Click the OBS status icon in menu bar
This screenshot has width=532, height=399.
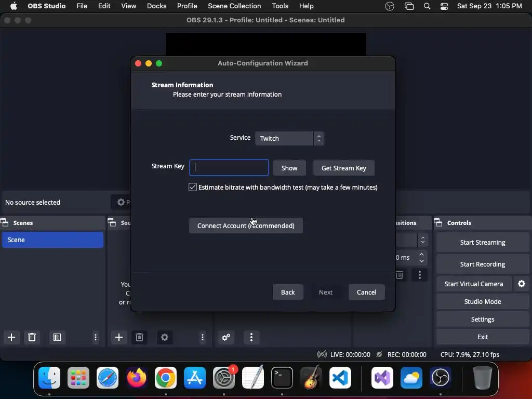(390, 6)
